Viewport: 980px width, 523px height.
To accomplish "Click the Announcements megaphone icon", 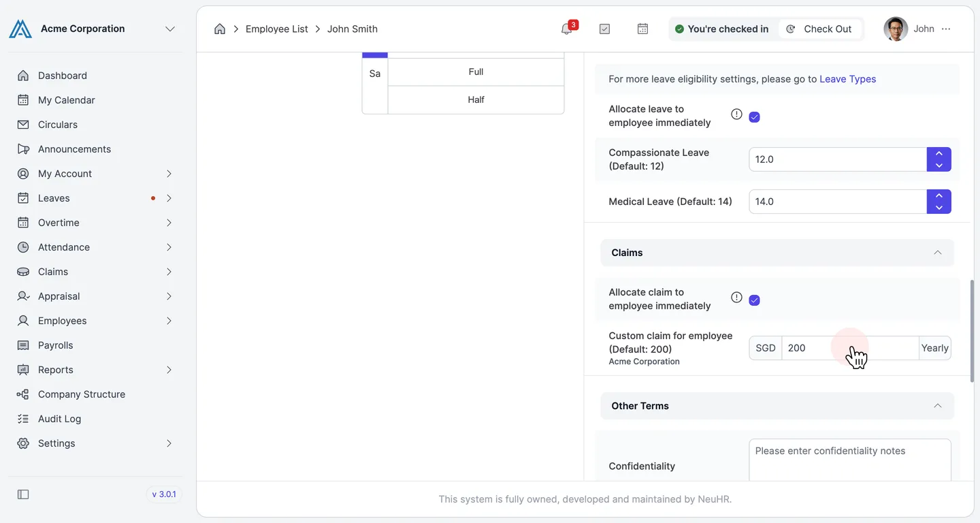I will [x=23, y=149].
